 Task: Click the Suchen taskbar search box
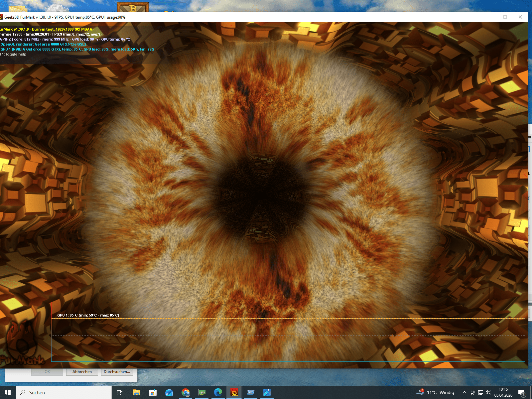point(64,392)
